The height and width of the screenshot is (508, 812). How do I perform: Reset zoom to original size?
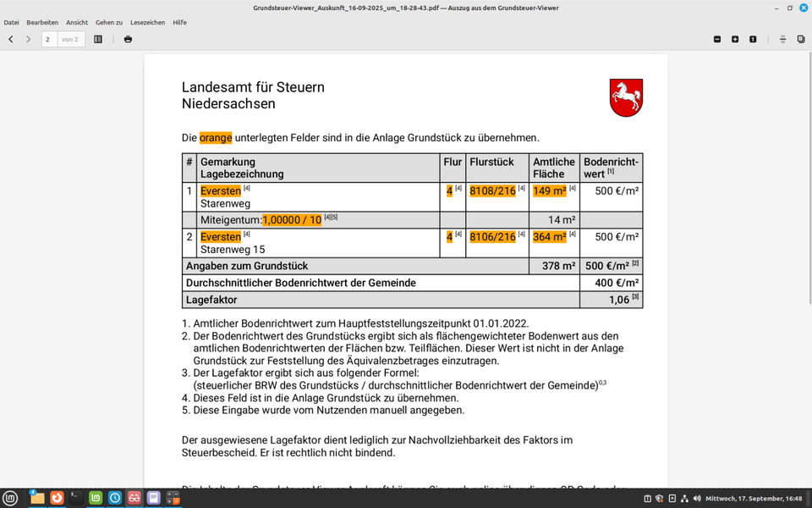point(753,39)
